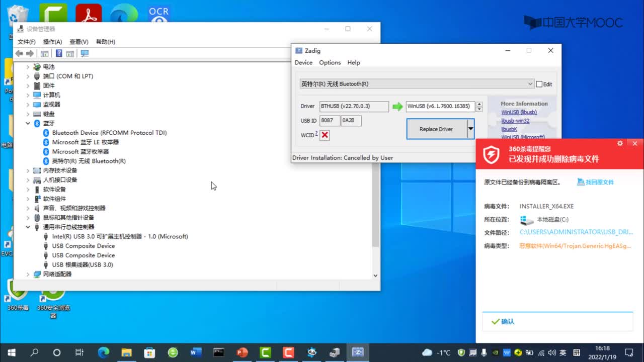
Task: Click the Bluetooth icon beside 蓝牙 category
Action: click(37, 123)
